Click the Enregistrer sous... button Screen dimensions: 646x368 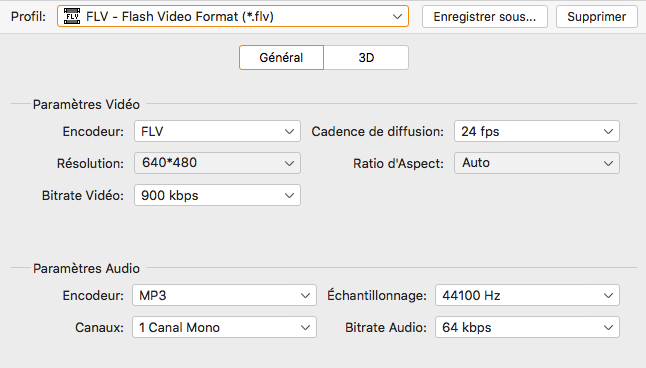click(484, 16)
